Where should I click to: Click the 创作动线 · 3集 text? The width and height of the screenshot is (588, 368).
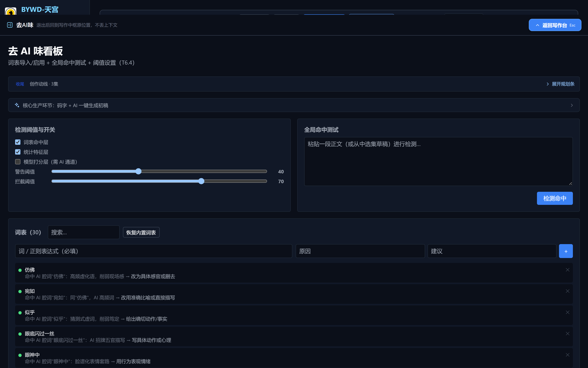coord(44,84)
